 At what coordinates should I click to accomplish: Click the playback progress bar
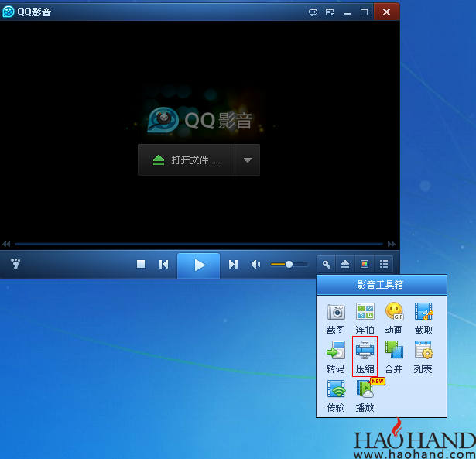(199, 244)
